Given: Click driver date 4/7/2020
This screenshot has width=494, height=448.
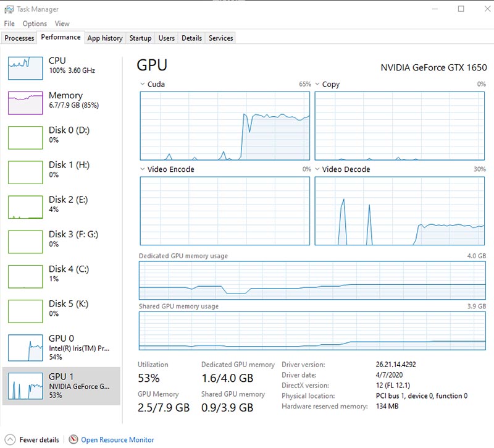Looking at the screenshot, I should 389,375.
